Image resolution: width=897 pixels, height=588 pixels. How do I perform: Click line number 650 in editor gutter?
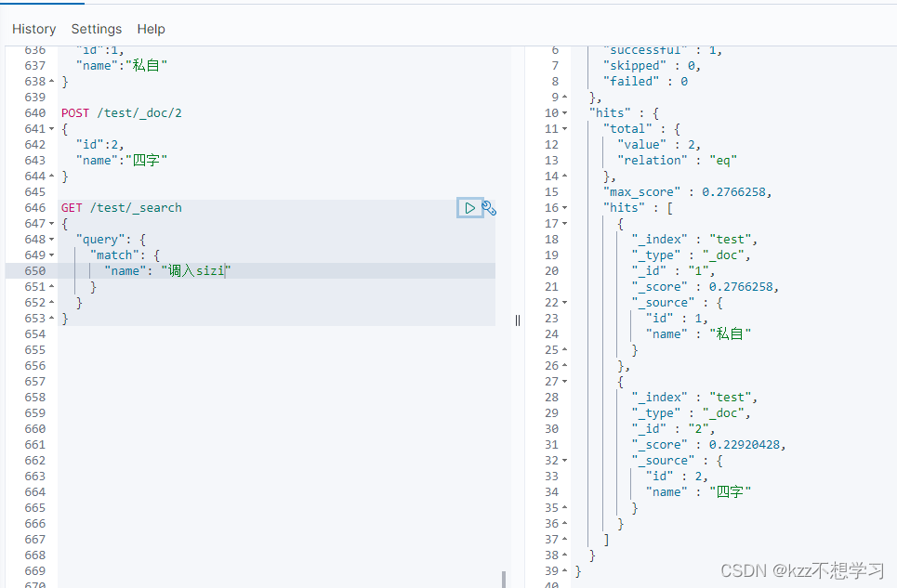click(35, 271)
